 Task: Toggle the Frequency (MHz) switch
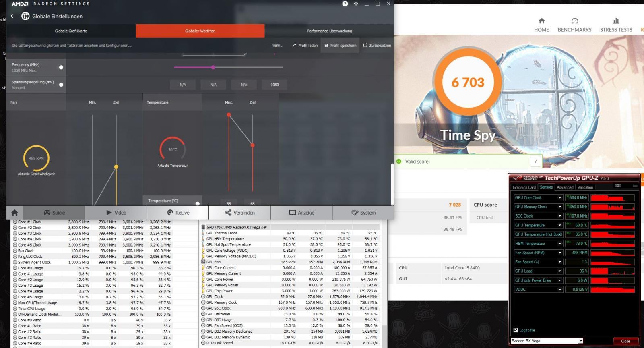(61, 67)
